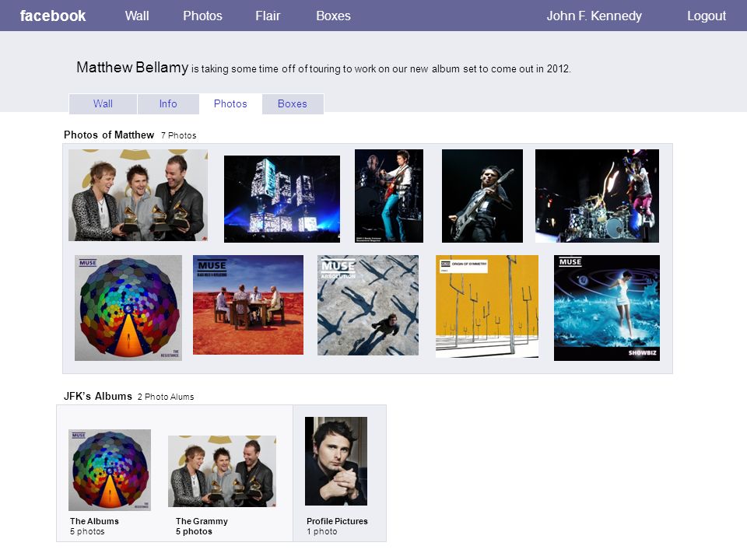Click the 'The Grammy' album title
This screenshot has width=747, height=560.
202,521
